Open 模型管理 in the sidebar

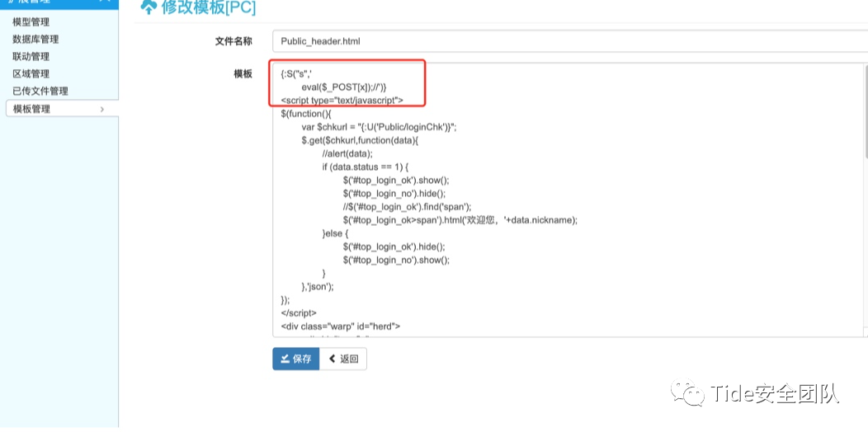click(31, 22)
